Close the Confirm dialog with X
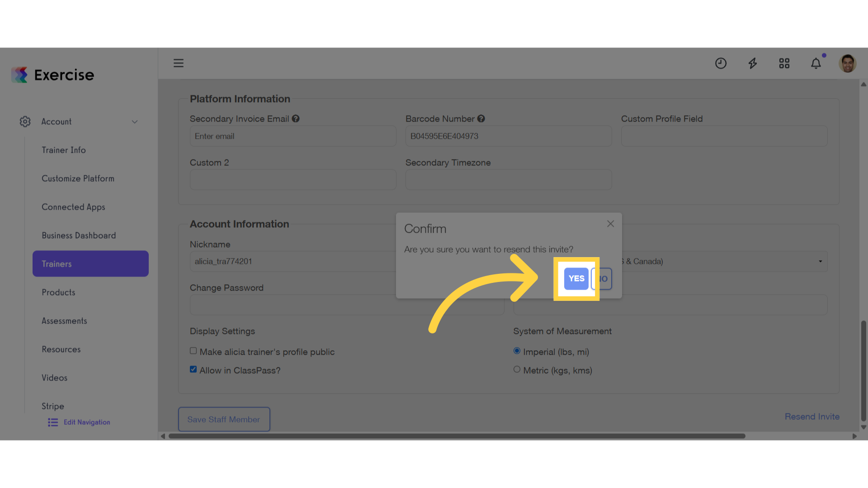The width and height of the screenshot is (868, 488). 610,224
